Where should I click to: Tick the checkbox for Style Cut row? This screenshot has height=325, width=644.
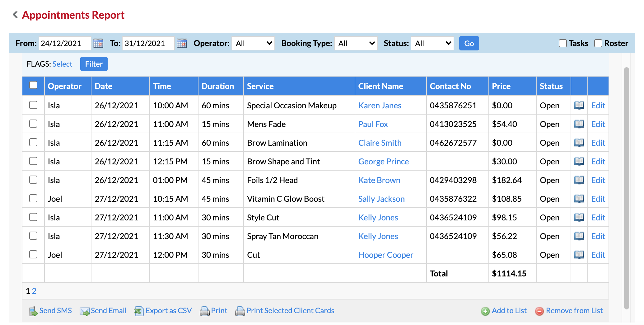click(33, 217)
